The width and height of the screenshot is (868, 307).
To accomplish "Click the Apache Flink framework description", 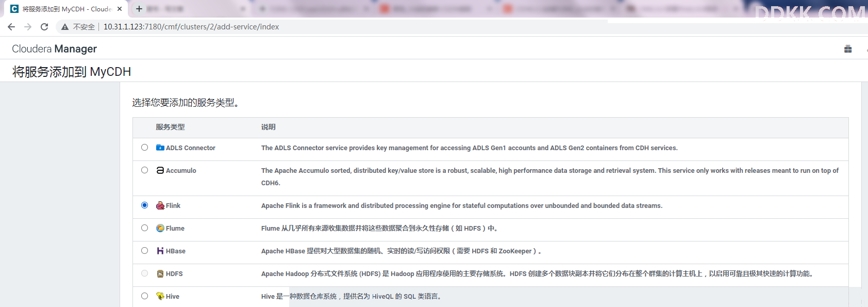I will [x=462, y=205].
